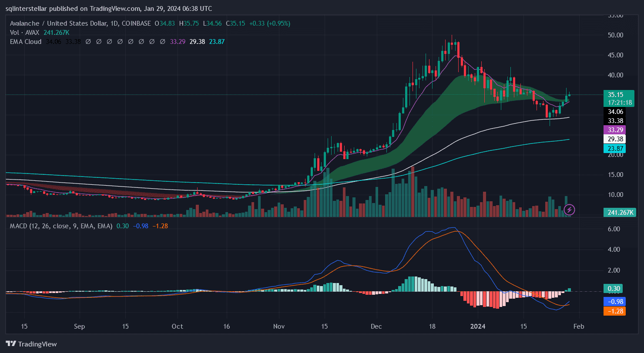The image size is (644, 353).
Task: Click the blue -0.98 MACD value tag
Action: (614, 302)
